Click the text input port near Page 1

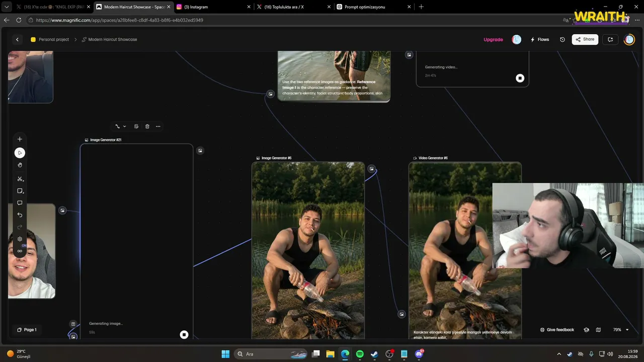(x=73, y=324)
